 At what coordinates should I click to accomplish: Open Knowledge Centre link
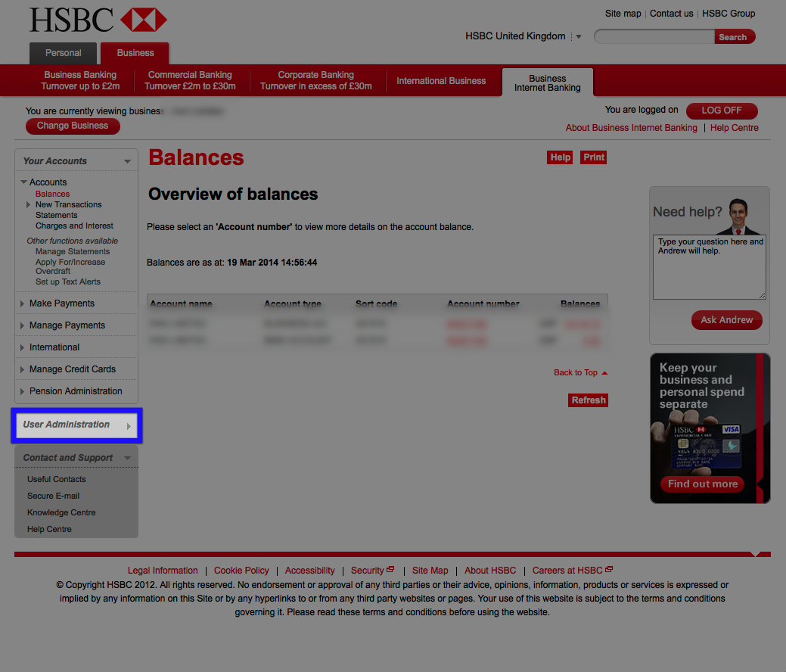pos(61,512)
